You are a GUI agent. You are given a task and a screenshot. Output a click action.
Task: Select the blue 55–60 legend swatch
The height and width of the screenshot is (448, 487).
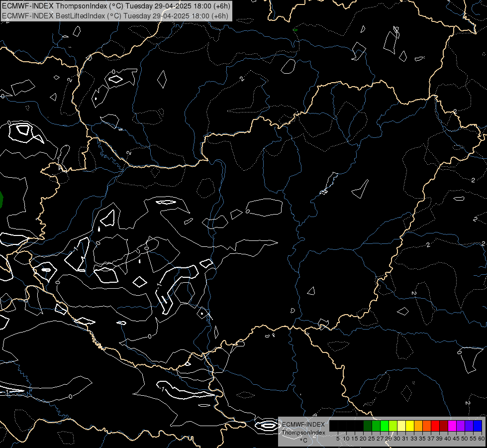click(x=478, y=426)
